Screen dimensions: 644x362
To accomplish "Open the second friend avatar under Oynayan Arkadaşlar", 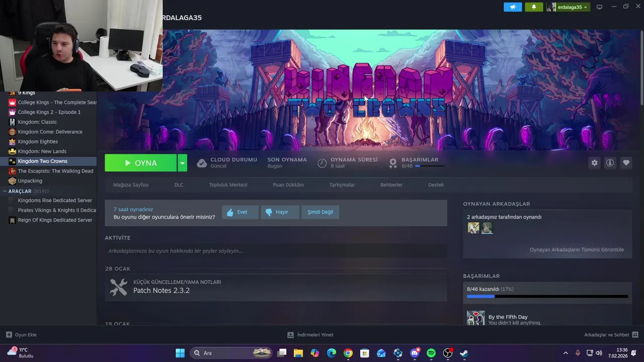I will (x=487, y=228).
